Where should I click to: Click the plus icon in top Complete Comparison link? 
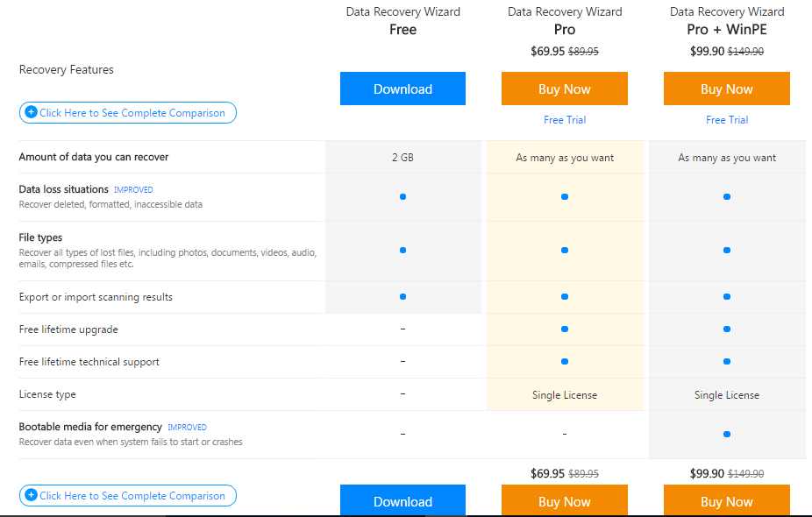point(31,112)
